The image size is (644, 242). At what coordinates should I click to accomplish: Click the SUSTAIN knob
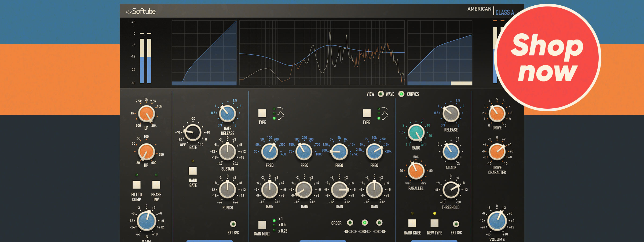[227, 151]
